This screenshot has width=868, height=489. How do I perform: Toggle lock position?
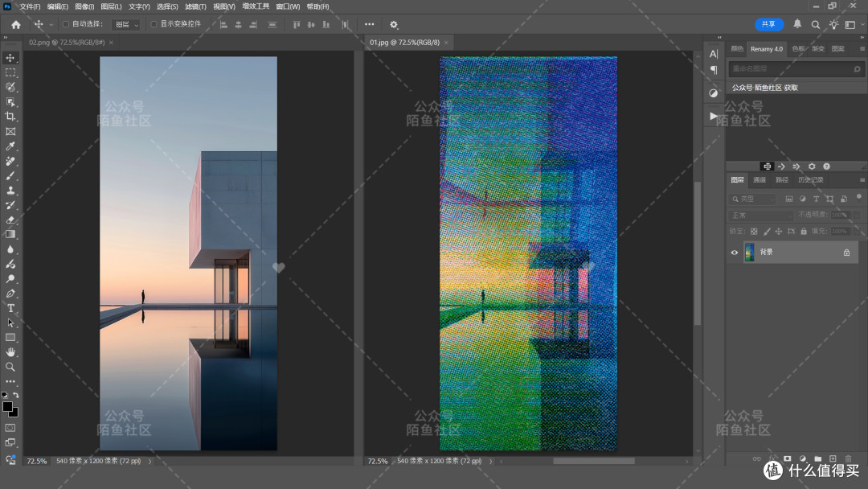(x=779, y=232)
